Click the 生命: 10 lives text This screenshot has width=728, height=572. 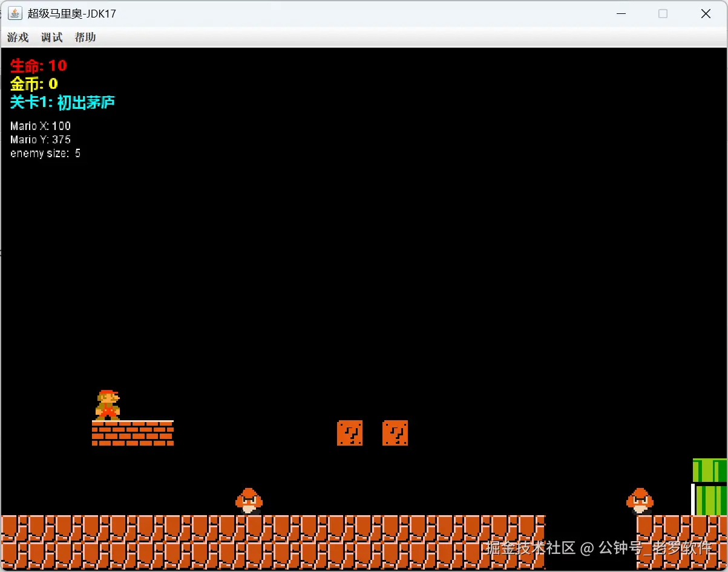39,65
